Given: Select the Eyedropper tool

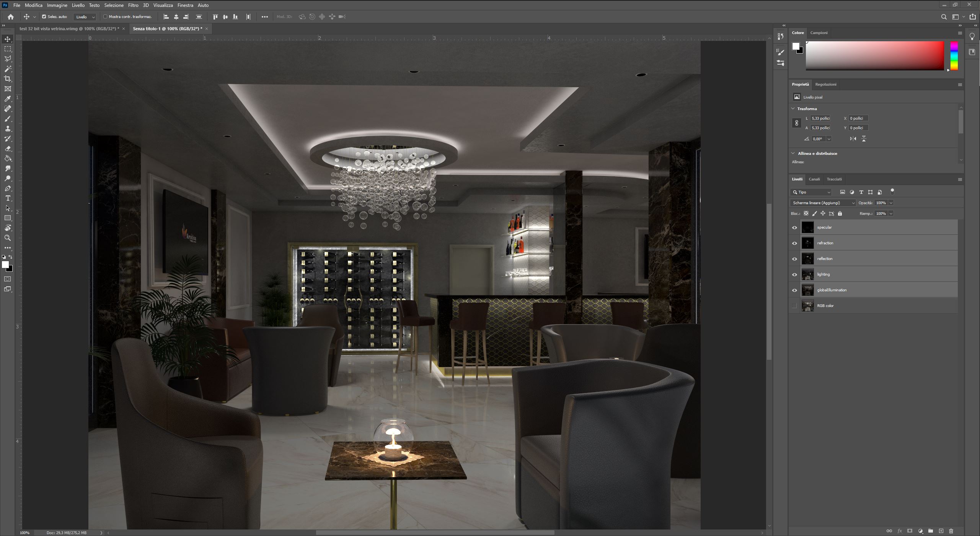Looking at the screenshot, I should click(x=8, y=99).
